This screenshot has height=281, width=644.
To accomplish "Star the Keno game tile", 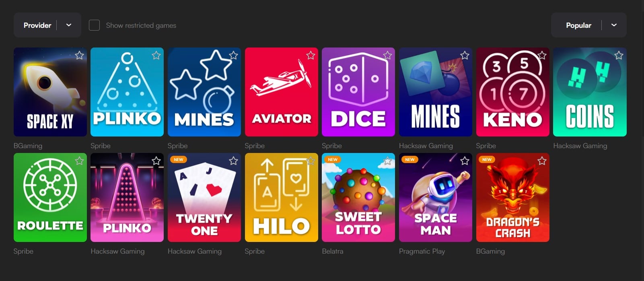I will 542,55.
